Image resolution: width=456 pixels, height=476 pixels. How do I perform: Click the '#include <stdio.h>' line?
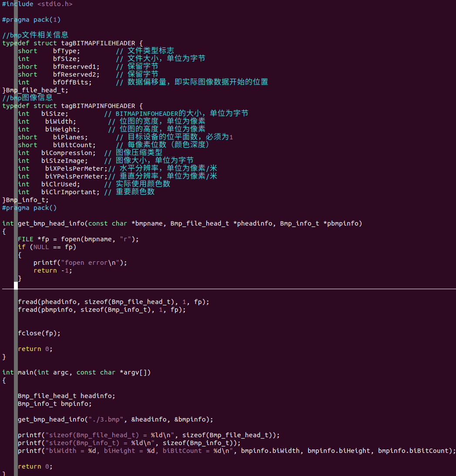tap(37, 4)
